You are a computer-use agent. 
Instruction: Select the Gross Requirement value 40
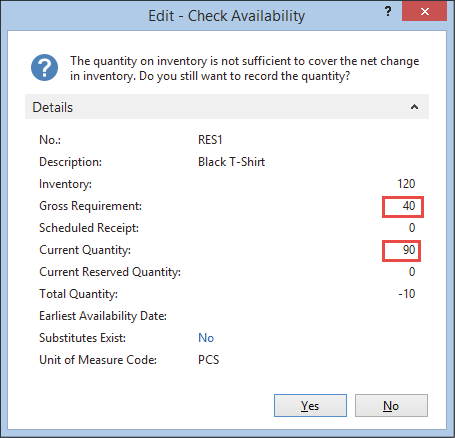[409, 206]
